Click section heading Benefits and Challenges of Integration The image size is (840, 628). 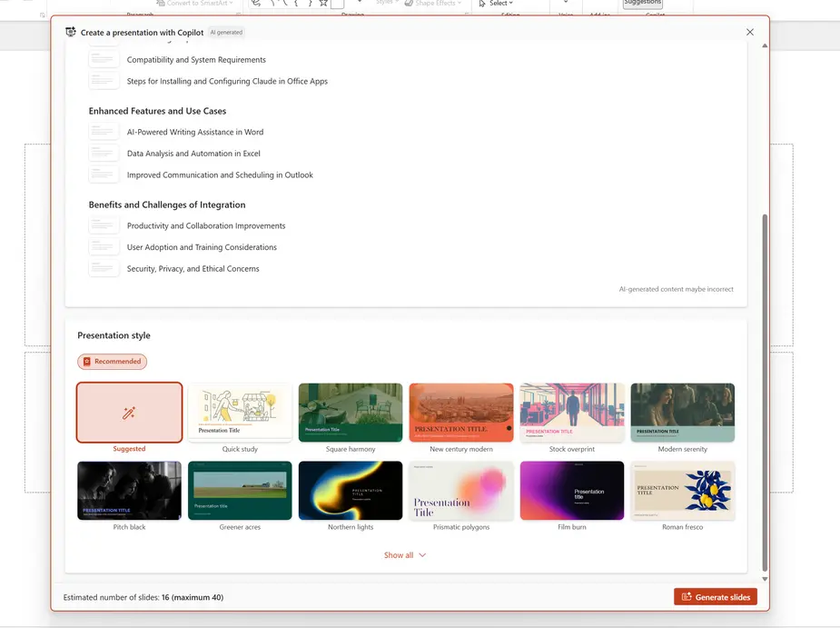tap(167, 204)
